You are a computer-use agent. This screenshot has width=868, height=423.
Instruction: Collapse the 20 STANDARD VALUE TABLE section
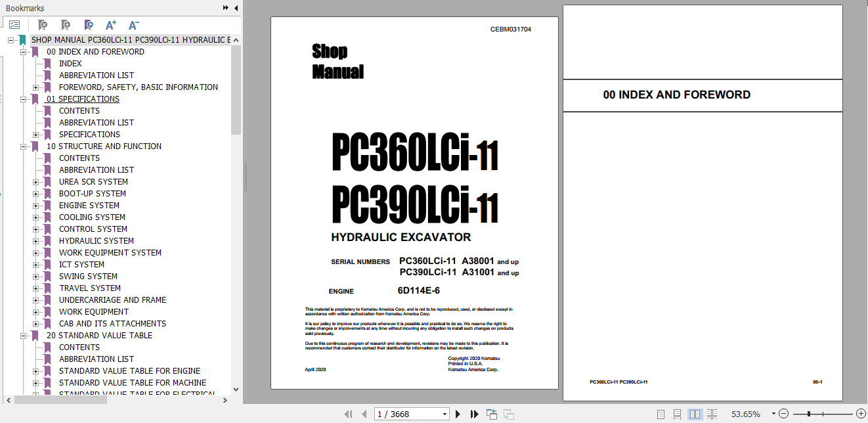click(x=24, y=336)
